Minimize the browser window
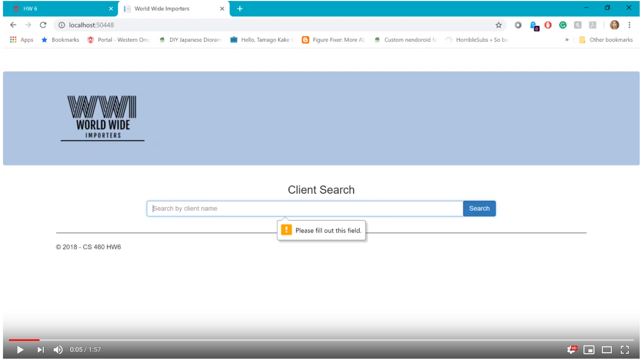 (x=586, y=8)
